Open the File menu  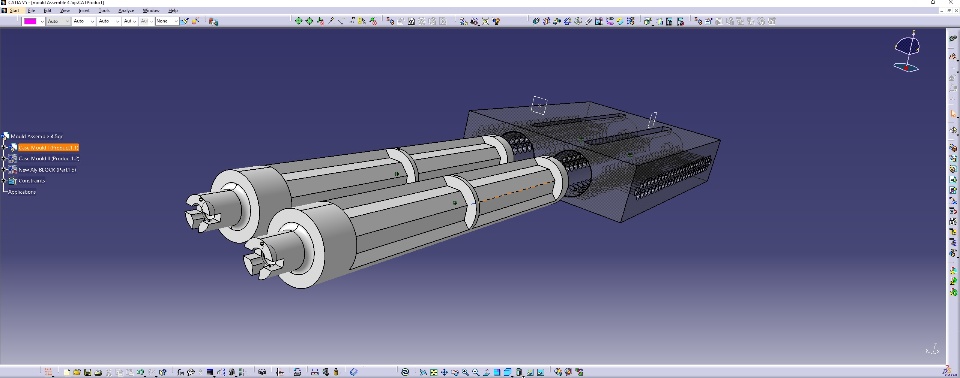pos(31,10)
